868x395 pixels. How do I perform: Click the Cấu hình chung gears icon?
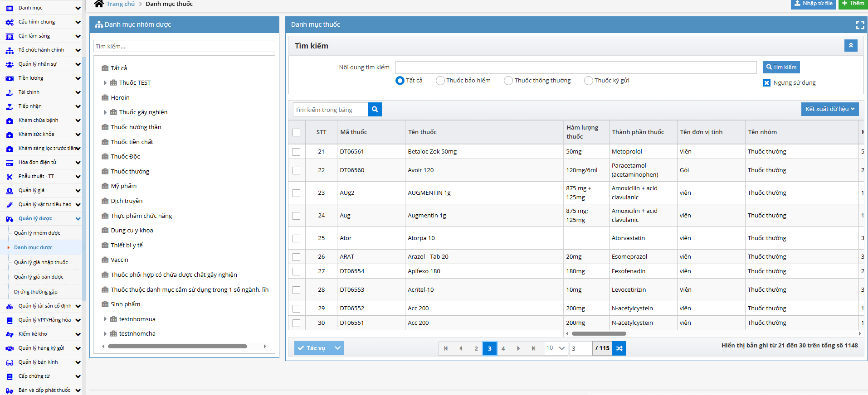click(x=10, y=22)
